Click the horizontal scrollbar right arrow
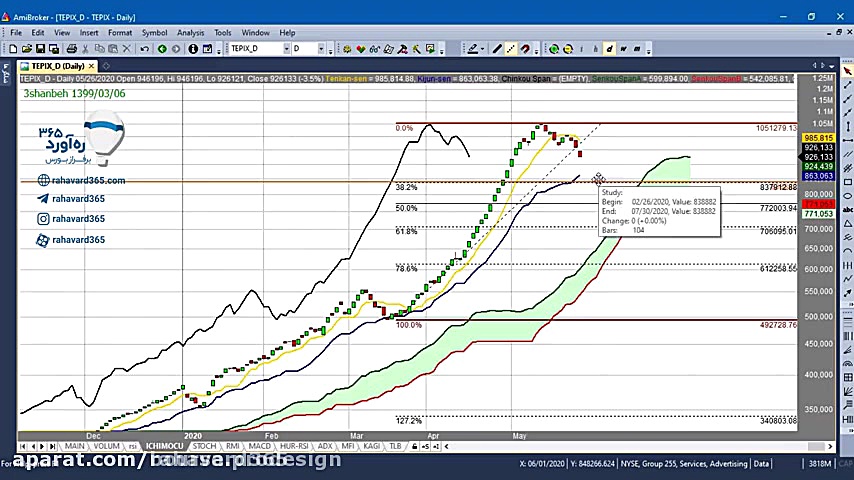 click(830, 446)
